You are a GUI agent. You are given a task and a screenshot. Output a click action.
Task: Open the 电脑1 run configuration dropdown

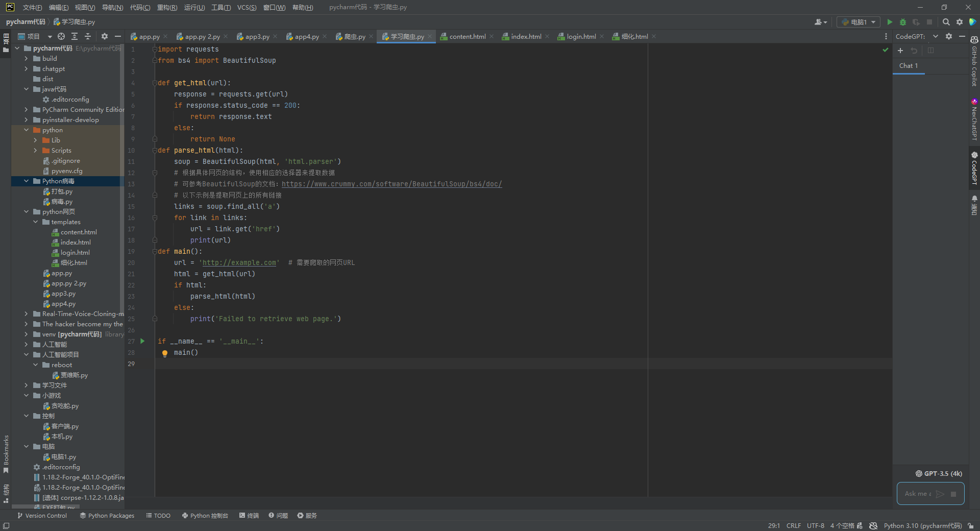(x=859, y=22)
